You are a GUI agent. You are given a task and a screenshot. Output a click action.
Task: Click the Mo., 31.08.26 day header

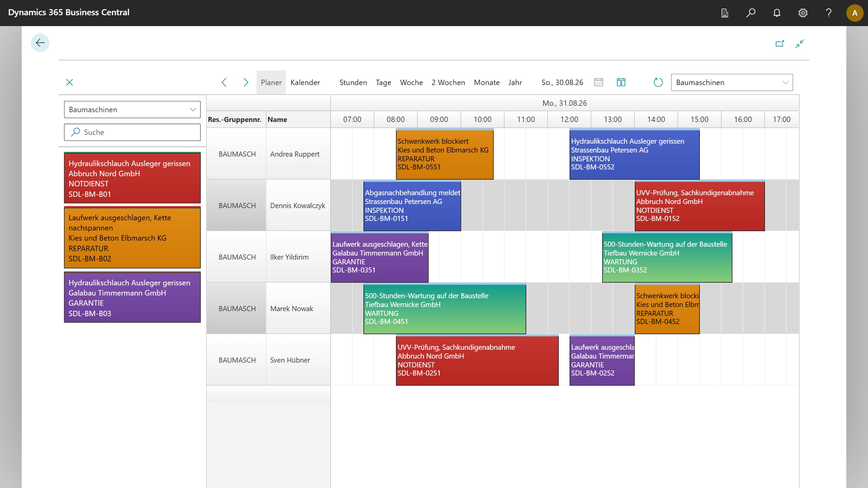565,103
